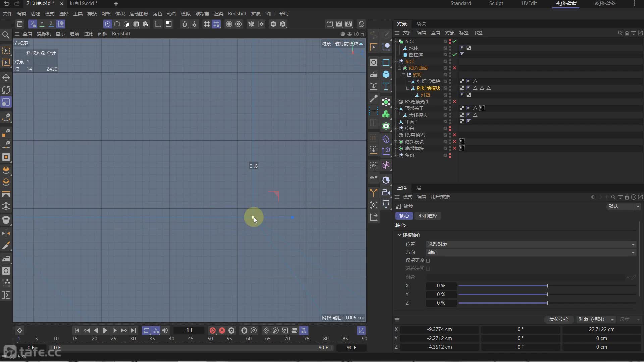
Task: Add a Cube primitive object
Action: 386,74
